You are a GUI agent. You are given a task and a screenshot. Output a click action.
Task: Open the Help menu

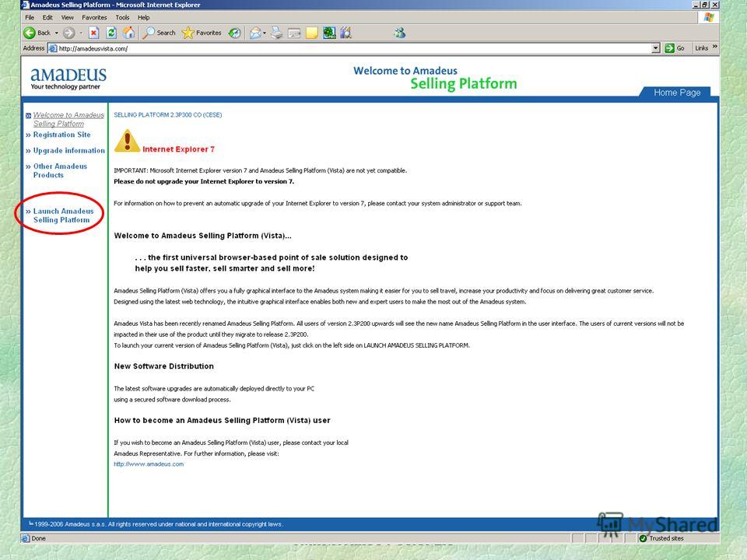143,18
